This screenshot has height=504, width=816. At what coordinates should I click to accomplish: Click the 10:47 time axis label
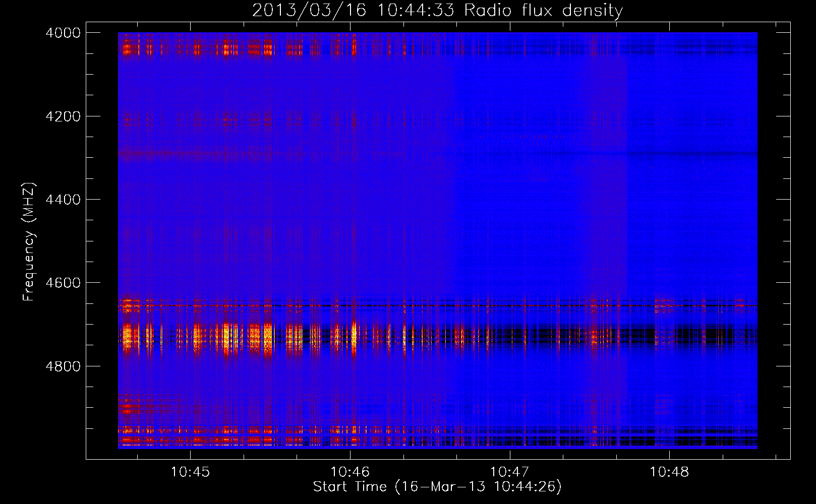point(510,472)
